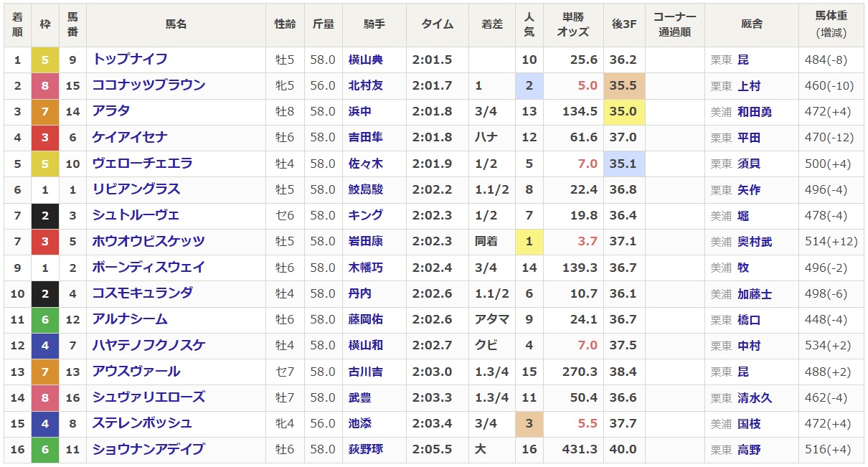
Task: Open horse トップナイフ details page
Action: [129, 60]
